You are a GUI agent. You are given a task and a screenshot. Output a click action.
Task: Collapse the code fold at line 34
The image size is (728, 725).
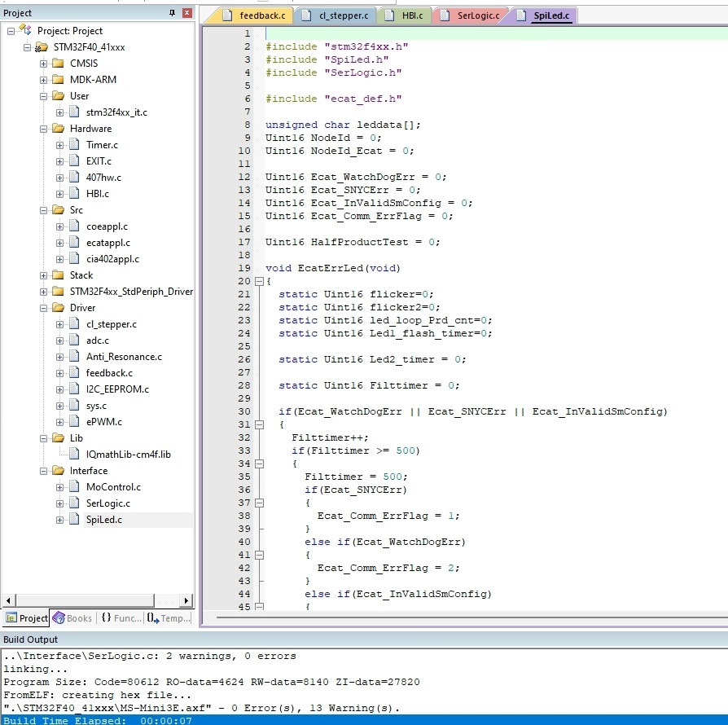pos(260,464)
